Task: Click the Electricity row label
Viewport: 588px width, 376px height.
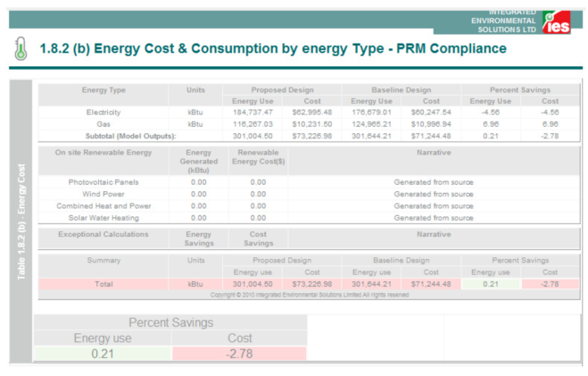Action: (x=104, y=113)
